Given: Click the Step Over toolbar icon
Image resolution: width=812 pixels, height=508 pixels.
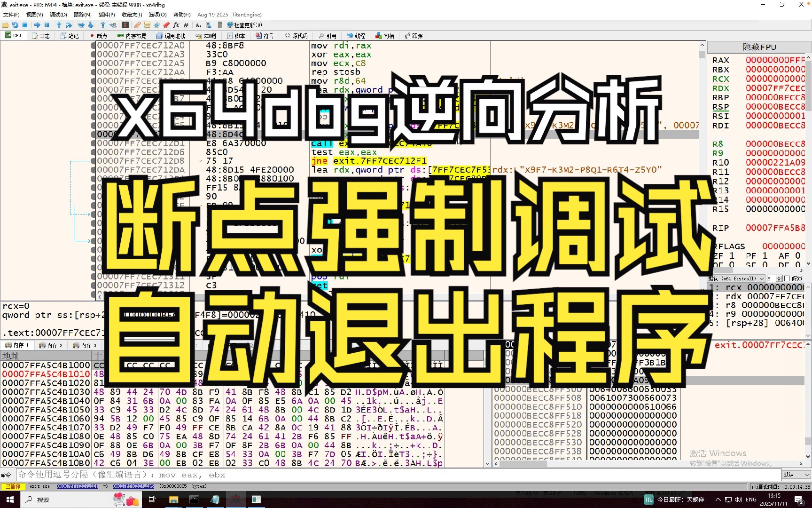Looking at the screenshot, I should (x=69, y=25).
